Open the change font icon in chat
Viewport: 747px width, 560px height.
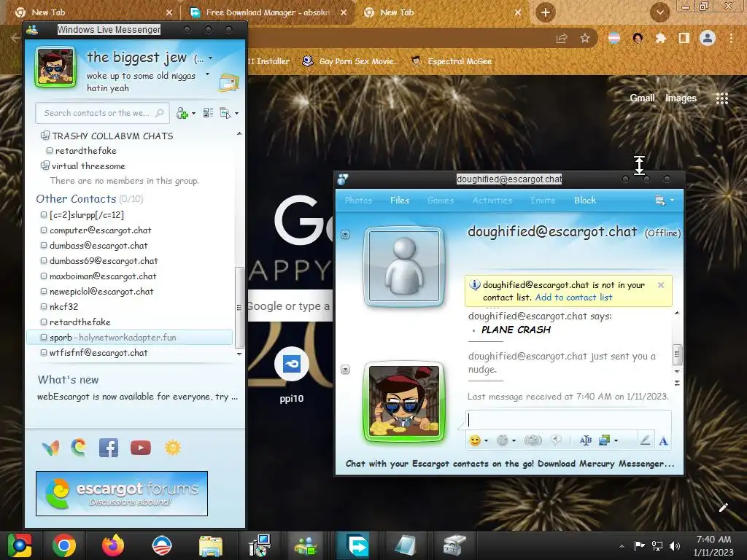click(x=586, y=440)
